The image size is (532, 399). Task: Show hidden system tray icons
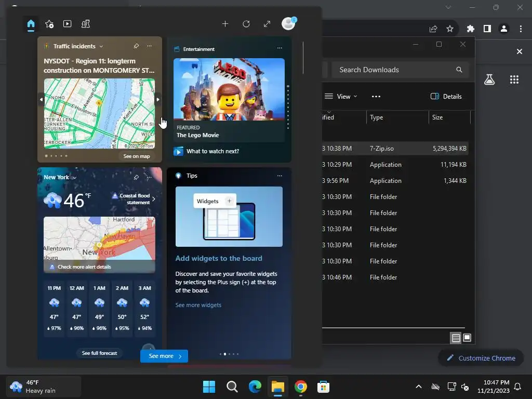419,387
